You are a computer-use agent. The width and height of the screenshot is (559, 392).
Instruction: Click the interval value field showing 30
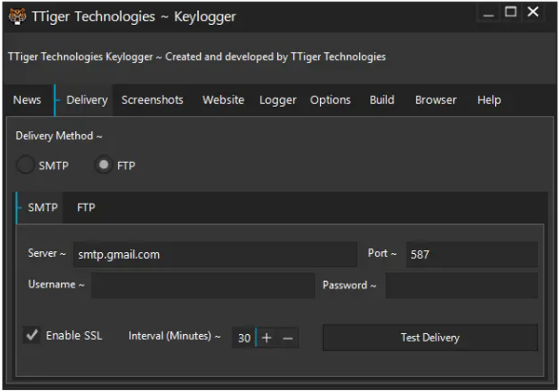(244, 338)
